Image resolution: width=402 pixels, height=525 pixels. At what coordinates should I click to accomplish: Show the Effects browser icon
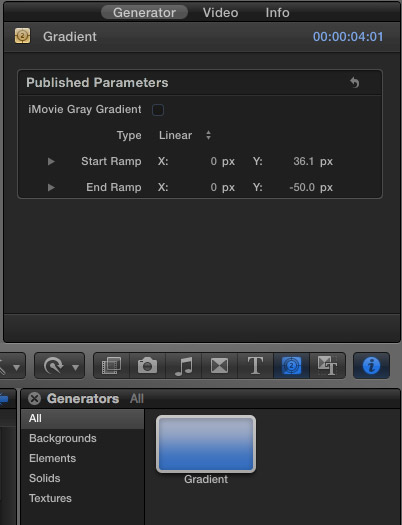pos(111,365)
